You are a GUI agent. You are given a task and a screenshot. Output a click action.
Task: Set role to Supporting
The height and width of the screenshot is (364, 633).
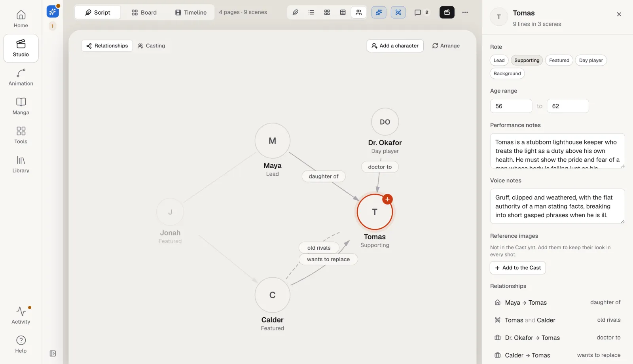[527, 60]
